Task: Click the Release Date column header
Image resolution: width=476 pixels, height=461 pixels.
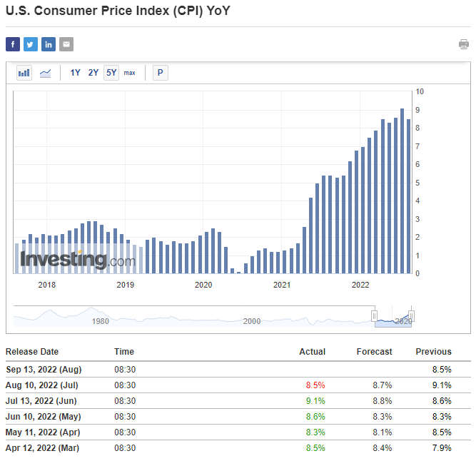Action: (32, 352)
